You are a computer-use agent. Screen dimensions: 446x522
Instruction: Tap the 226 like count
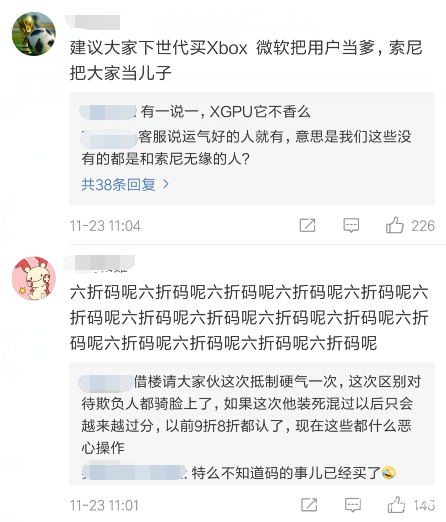[423, 226]
